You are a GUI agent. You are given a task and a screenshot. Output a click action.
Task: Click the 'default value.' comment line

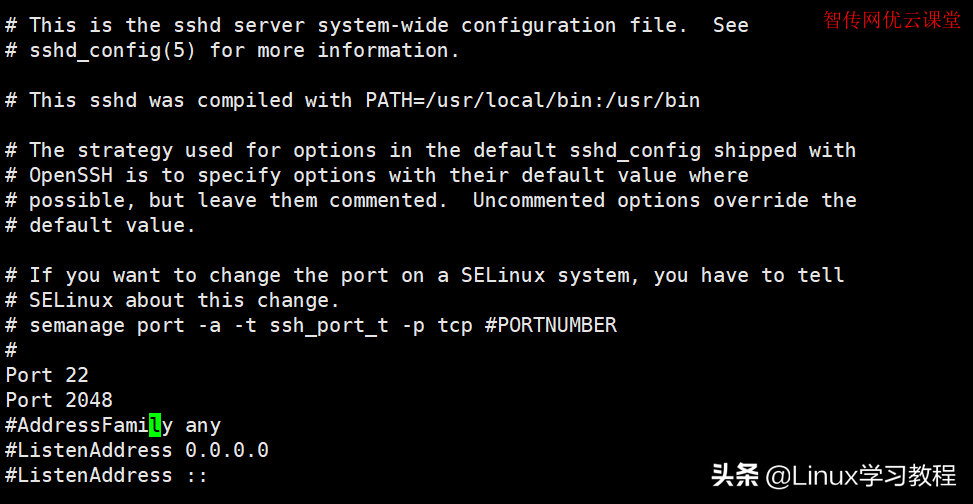tap(112, 225)
